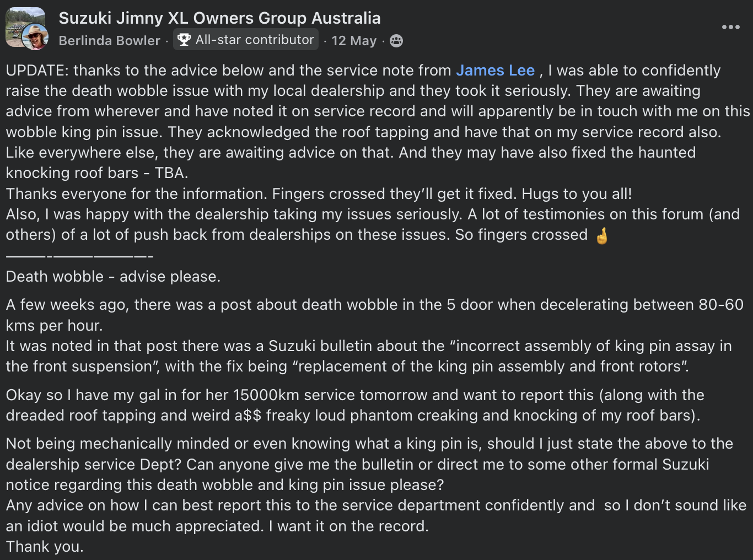Open the James Lee mention link
This screenshot has width=753, height=560.
point(495,71)
